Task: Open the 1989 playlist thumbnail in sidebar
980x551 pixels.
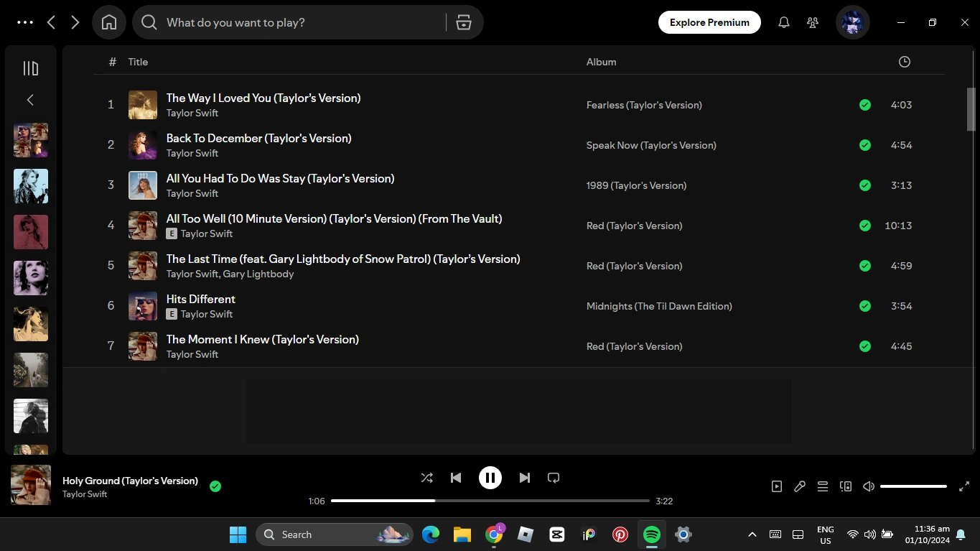Action: pyautogui.click(x=30, y=186)
